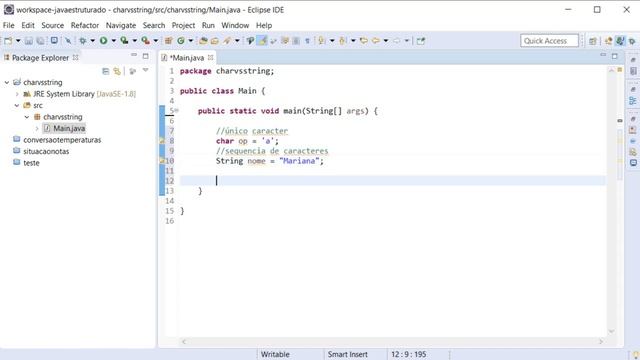
Task: Select Main.java in Package Explorer
Action: 69,129
